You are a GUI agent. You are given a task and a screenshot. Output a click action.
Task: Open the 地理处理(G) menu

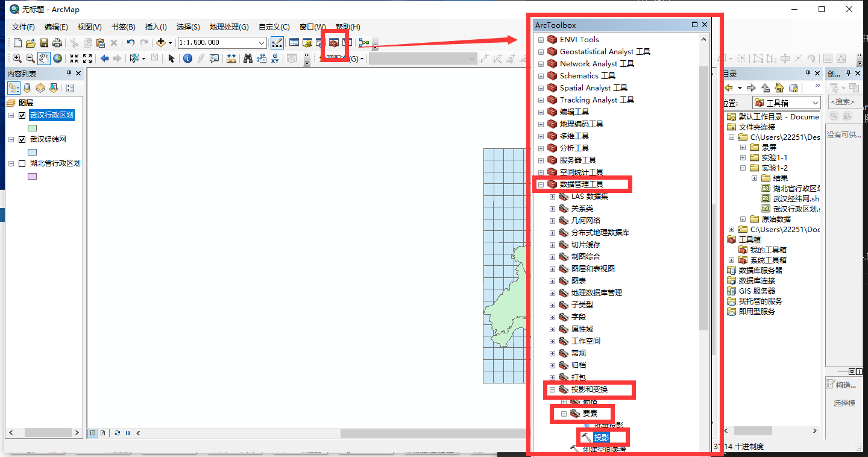(228, 27)
